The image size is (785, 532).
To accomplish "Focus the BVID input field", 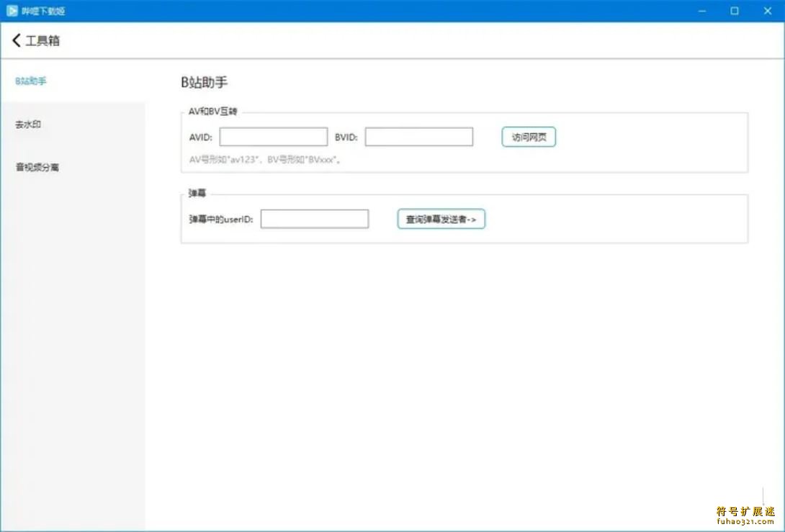I will click(x=419, y=137).
